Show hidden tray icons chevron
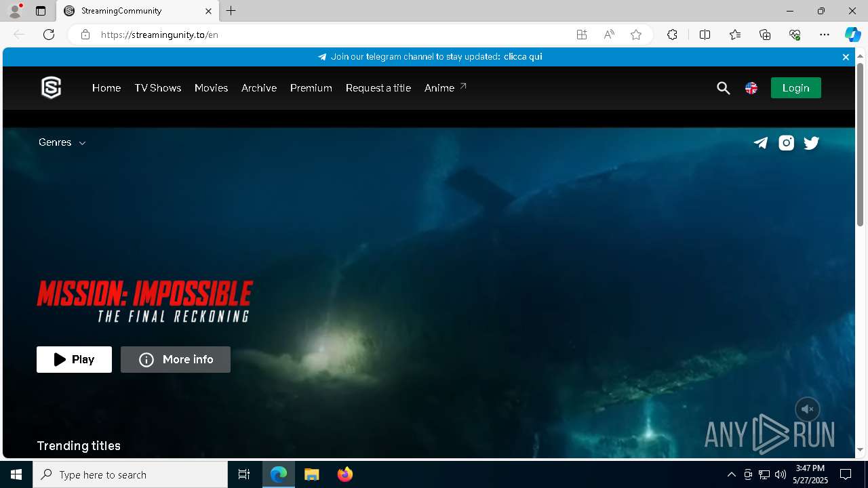Image resolution: width=868 pixels, height=488 pixels. [x=731, y=474]
